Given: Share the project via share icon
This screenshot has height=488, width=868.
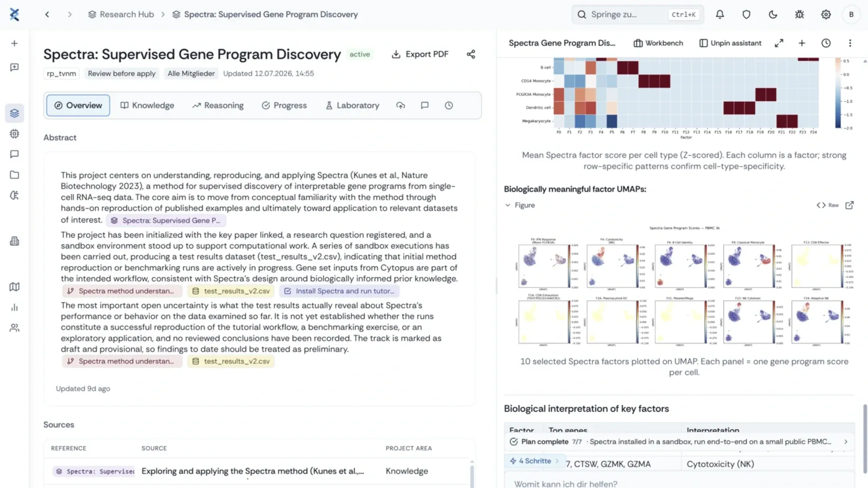Looking at the screenshot, I should (x=471, y=54).
